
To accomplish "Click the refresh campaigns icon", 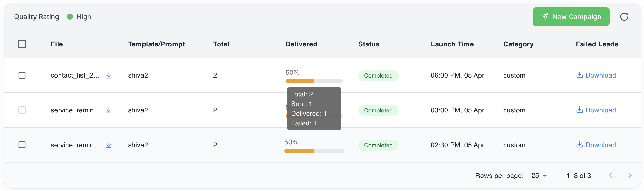I will point(624,17).
